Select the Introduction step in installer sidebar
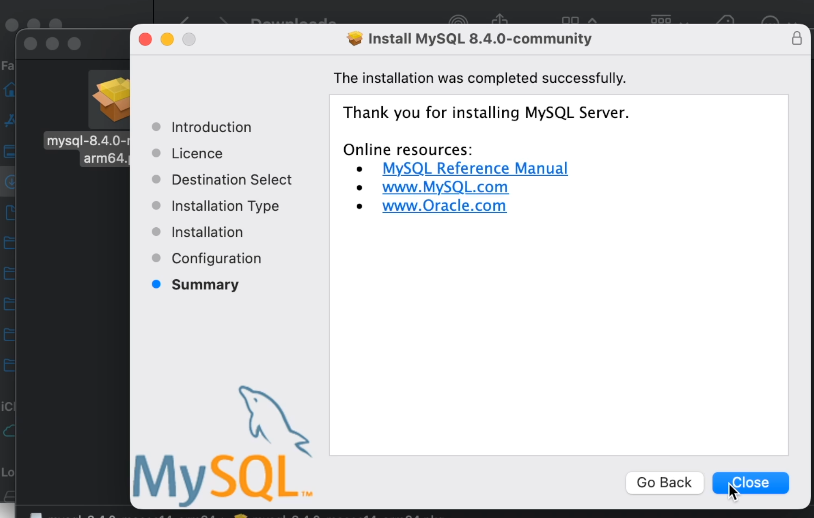The image size is (814, 518). (211, 127)
